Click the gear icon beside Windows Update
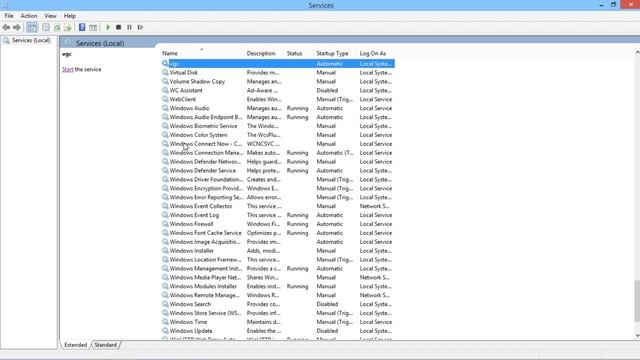The width and height of the screenshot is (640, 360). coord(165,331)
